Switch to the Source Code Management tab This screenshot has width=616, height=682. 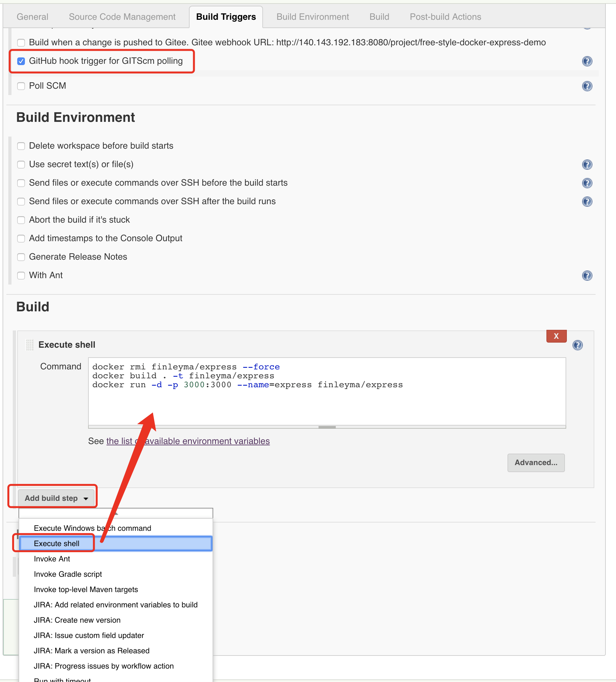pyautogui.click(x=122, y=17)
